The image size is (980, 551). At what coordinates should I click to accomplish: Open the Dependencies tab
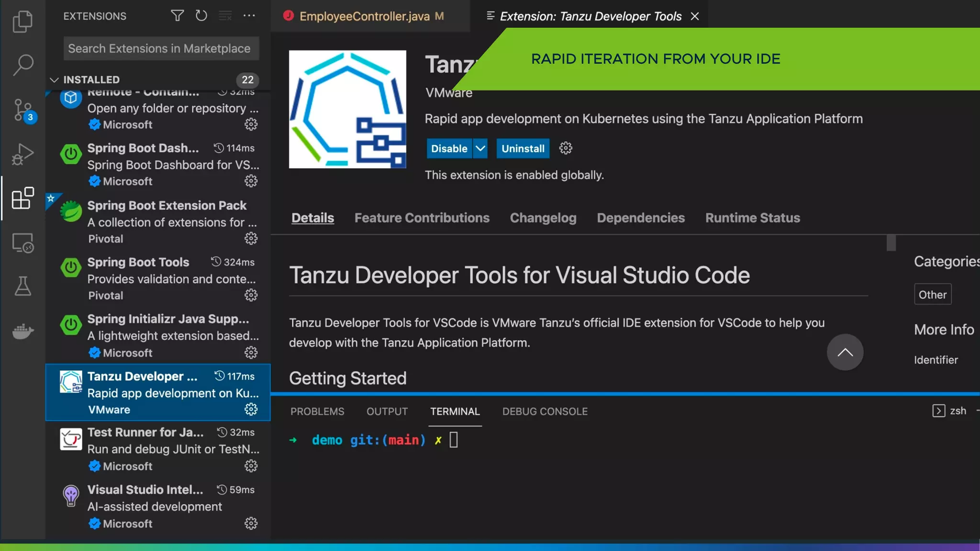[641, 218]
